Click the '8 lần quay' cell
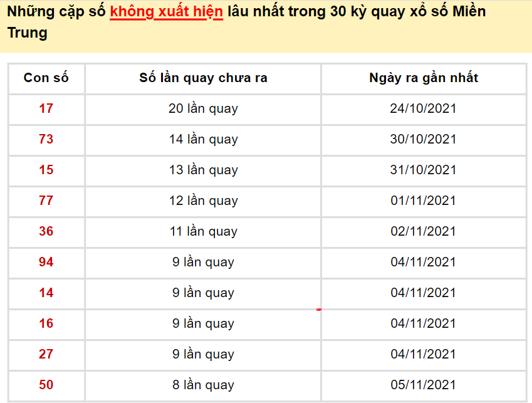This screenshot has width=532, height=403. [203, 385]
